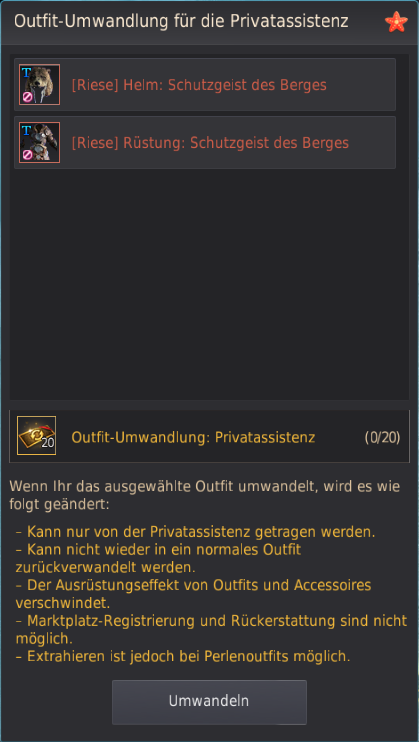The width and height of the screenshot is (419, 742).
Task: Click the (0/20) coupon counter
Action: [x=382, y=438]
